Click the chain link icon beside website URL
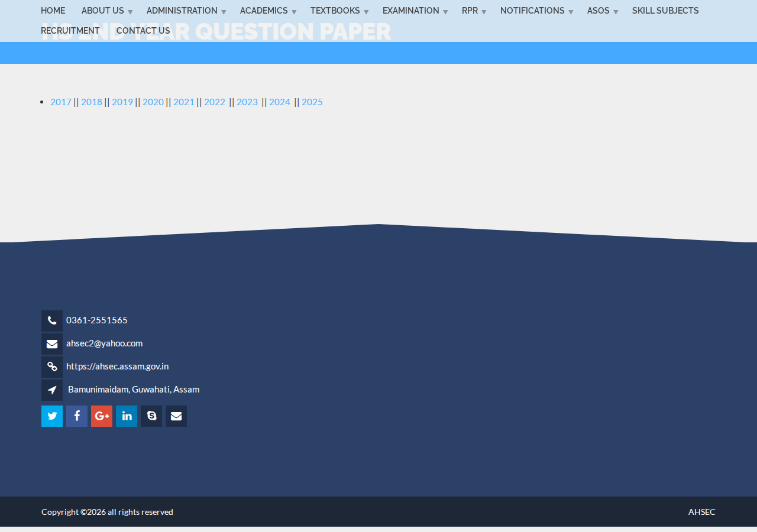 (52, 367)
